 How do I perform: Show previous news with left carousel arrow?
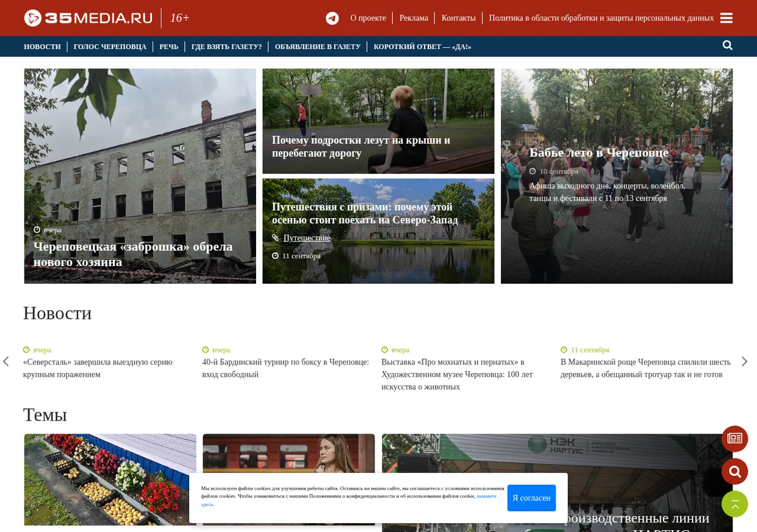coord(6,361)
